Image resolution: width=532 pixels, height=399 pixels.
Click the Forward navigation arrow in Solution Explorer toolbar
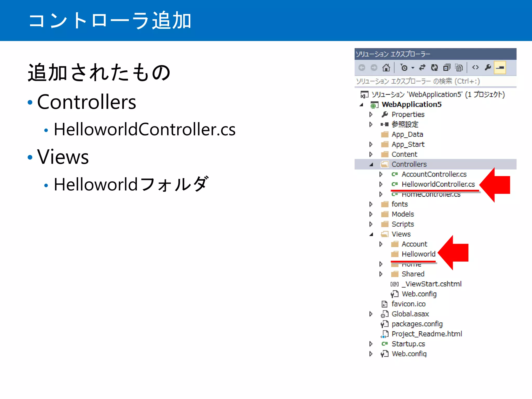pos(374,68)
